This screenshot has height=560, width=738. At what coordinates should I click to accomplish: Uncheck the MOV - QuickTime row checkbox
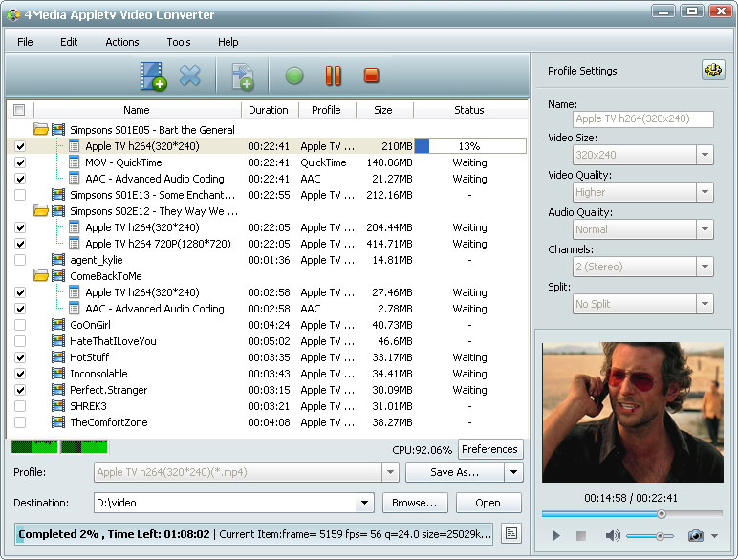coord(20,162)
